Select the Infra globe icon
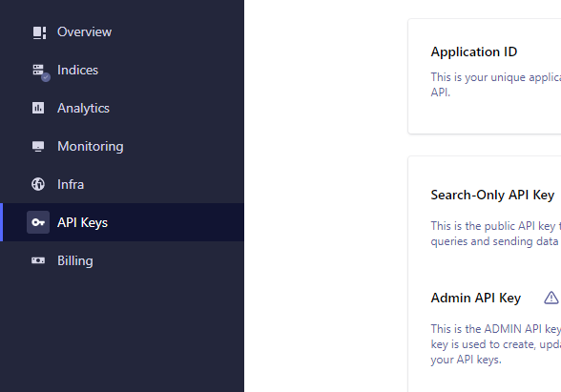Screen dimensions: 561x392 (38, 184)
